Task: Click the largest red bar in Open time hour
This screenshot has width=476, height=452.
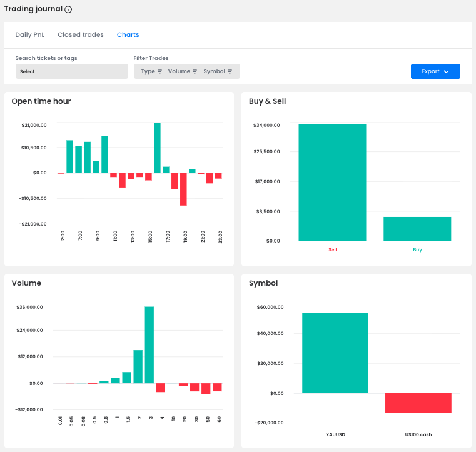Action: [183, 189]
